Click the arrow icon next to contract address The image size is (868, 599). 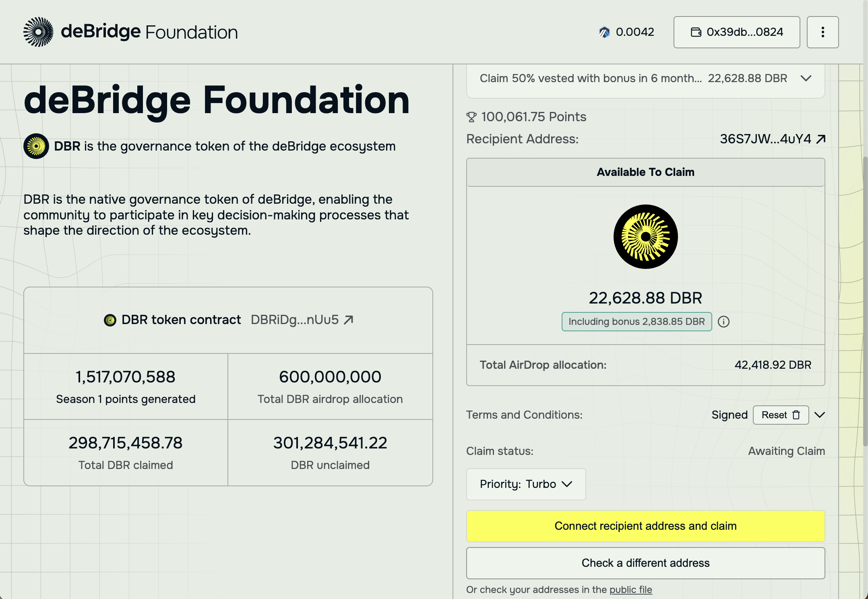point(348,320)
